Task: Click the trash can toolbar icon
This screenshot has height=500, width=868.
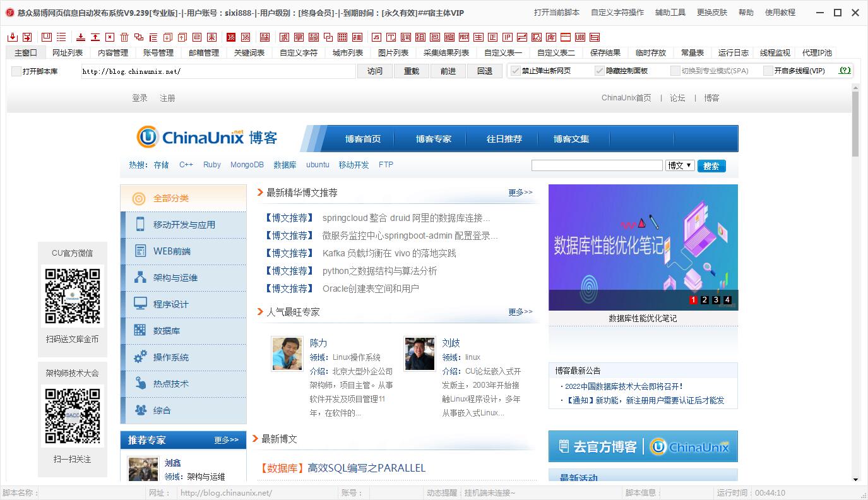Action: (x=124, y=37)
